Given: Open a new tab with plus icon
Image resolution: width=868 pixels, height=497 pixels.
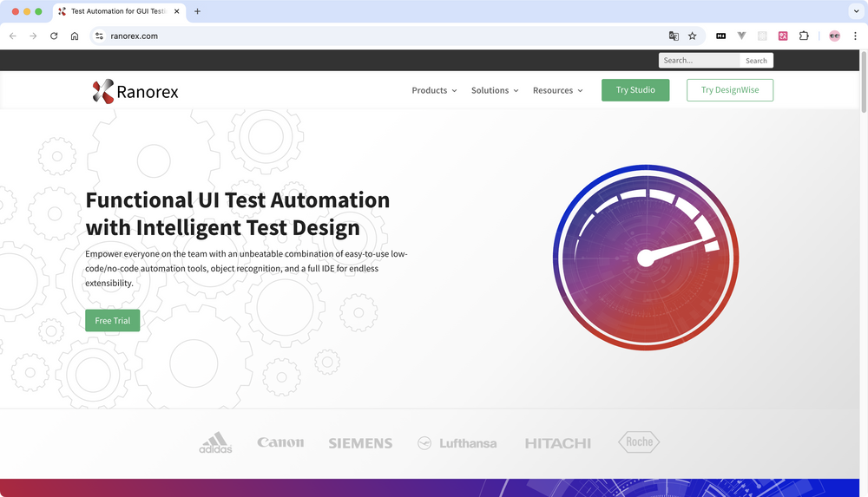Looking at the screenshot, I should pos(197,11).
